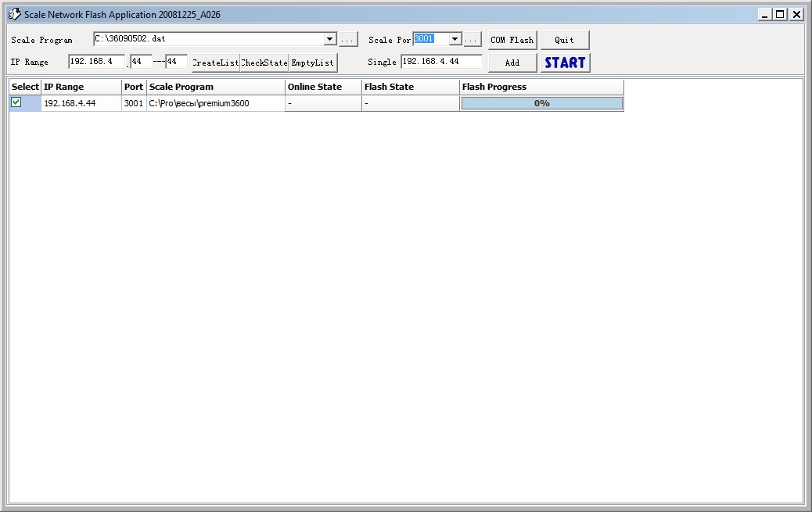Screen dimensions: 812x512
Task: Maximize the application window
Action: point(780,14)
